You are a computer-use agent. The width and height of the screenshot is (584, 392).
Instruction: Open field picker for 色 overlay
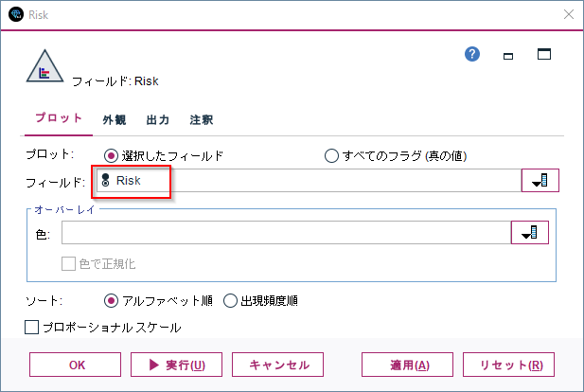[x=530, y=233]
